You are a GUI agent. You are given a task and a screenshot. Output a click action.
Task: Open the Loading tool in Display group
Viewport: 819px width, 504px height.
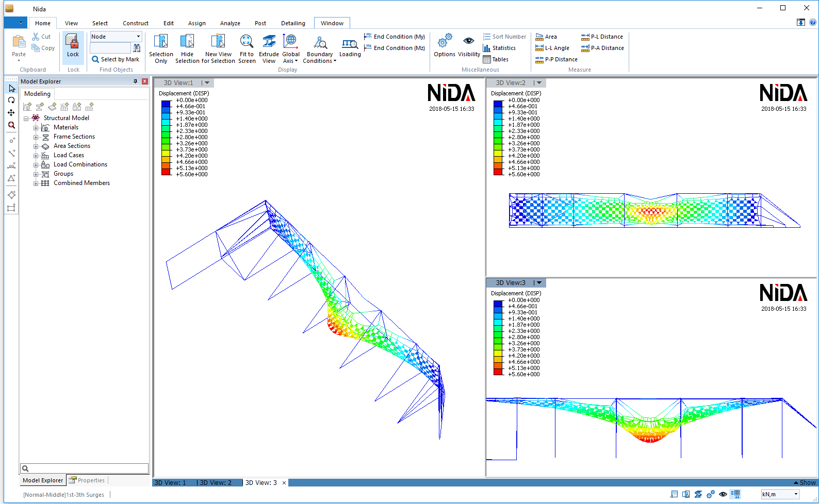point(350,47)
